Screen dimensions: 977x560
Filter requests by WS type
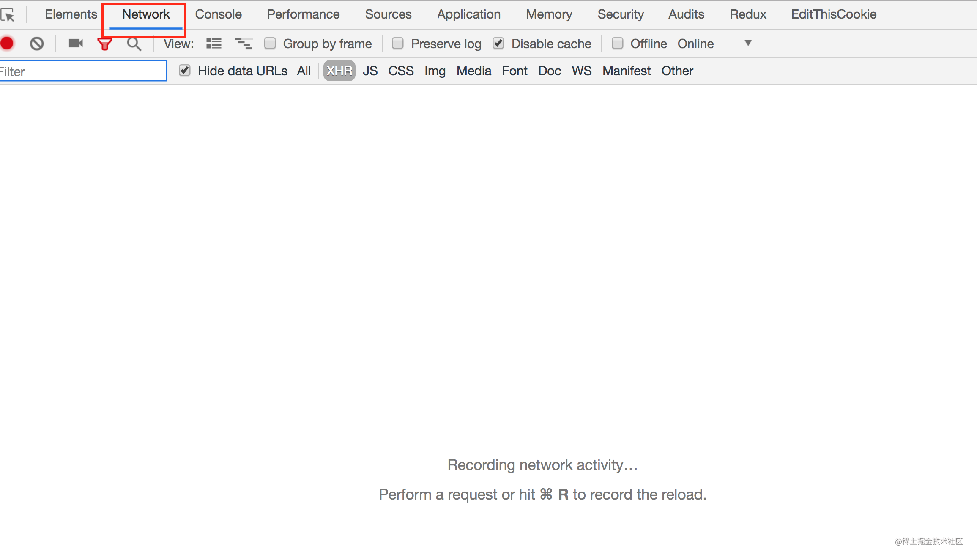click(581, 71)
